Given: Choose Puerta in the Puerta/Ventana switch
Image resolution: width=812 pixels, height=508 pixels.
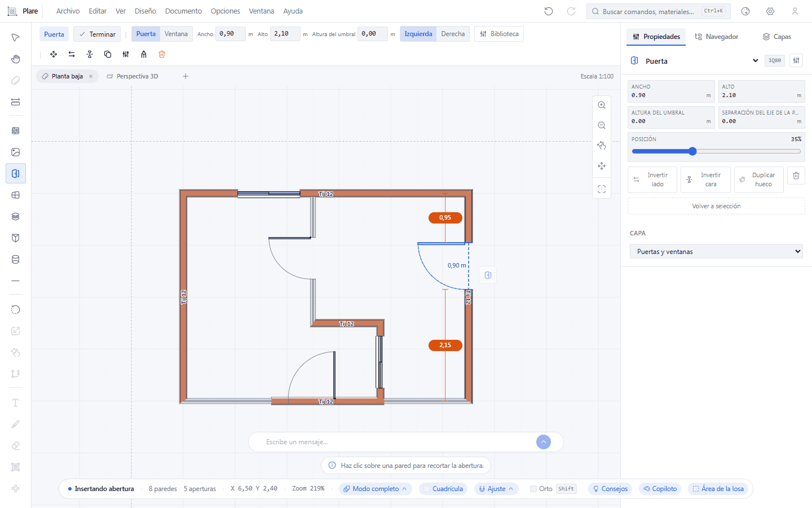Looking at the screenshot, I should pos(146,34).
